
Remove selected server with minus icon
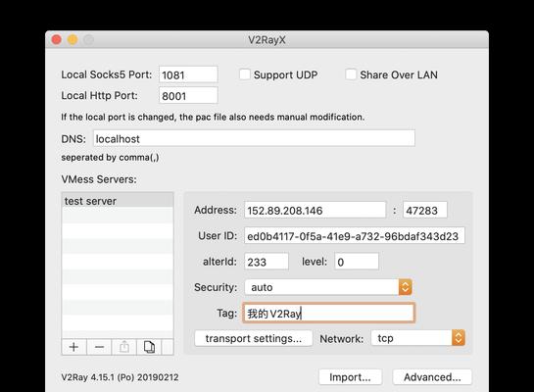coord(99,347)
